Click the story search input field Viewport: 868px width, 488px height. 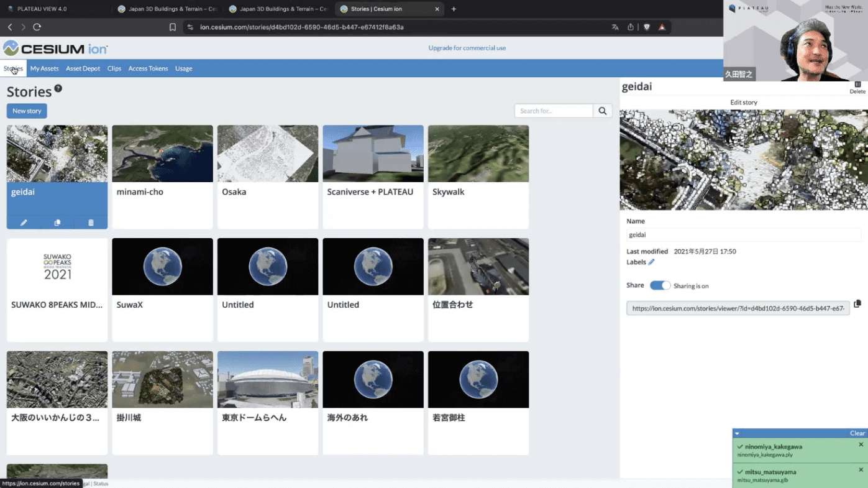click(x=553, y=111)
